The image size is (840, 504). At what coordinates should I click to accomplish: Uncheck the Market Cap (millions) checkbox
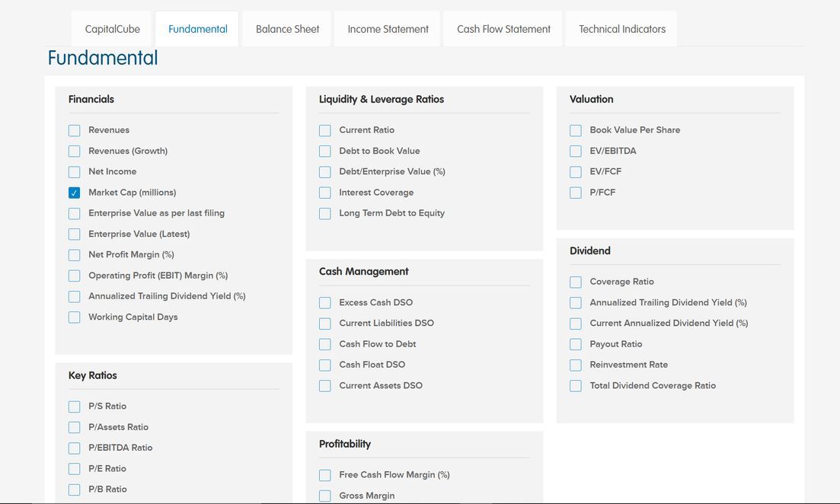(x=74, y=193)
